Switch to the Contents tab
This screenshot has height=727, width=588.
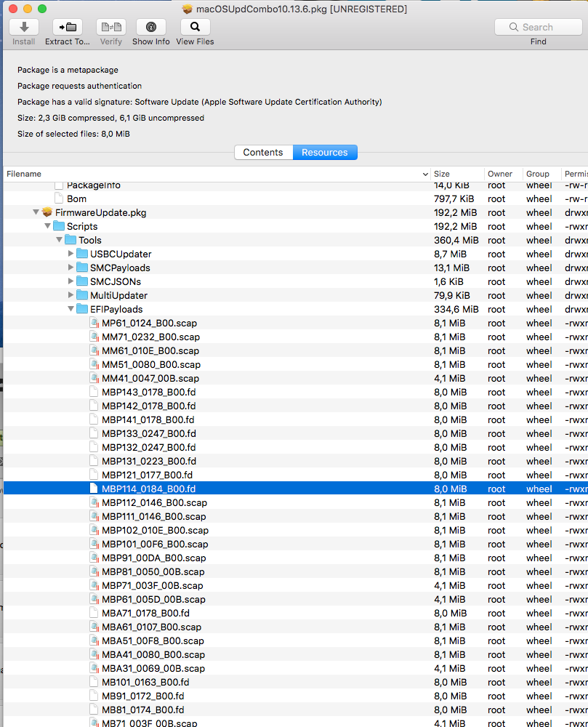(263, 152)
